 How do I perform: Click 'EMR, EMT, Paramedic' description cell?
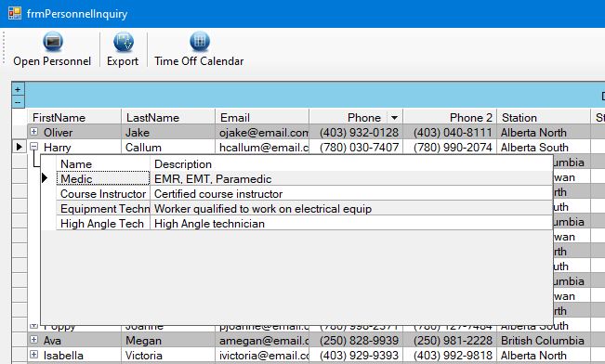click(x=351, y=178)
